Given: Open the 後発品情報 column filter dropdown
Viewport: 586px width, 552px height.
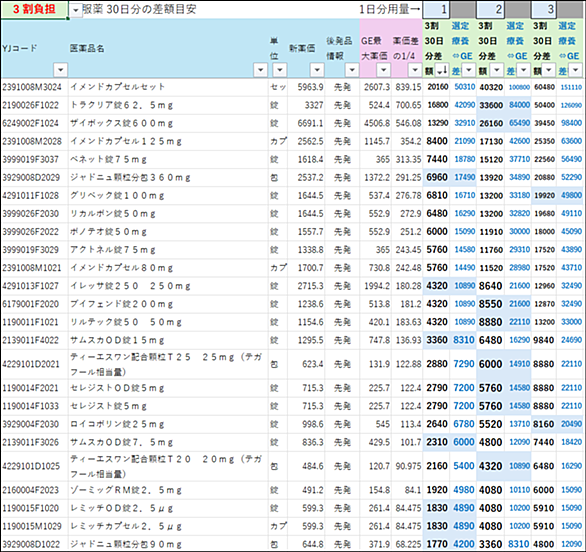Looking at the screenshot, I should pyautogui.click(x=352, y=70).
